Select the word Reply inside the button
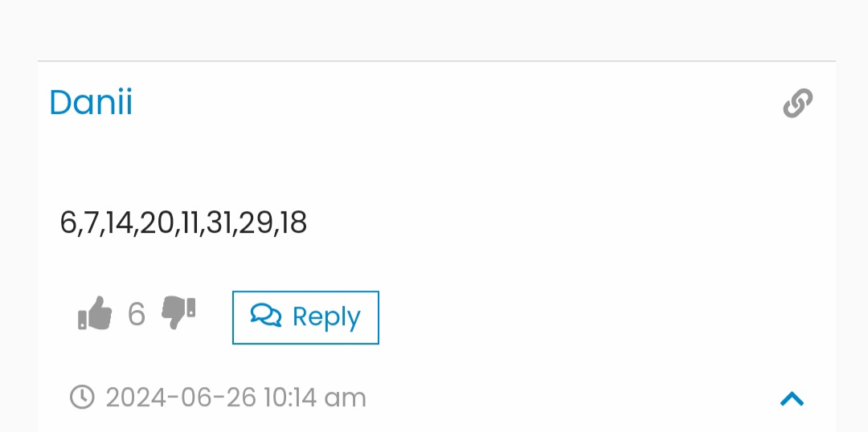This screenshot has height=432, width=868. [326, 317]
